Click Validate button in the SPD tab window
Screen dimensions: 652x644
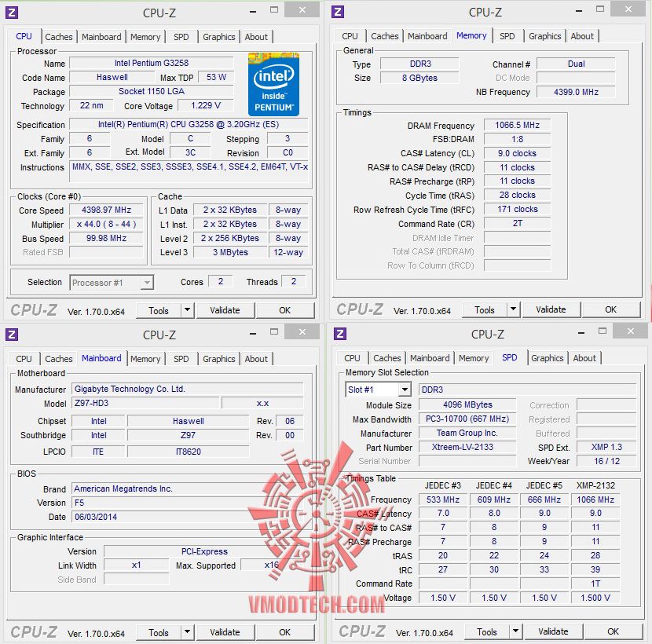(554, 631)
